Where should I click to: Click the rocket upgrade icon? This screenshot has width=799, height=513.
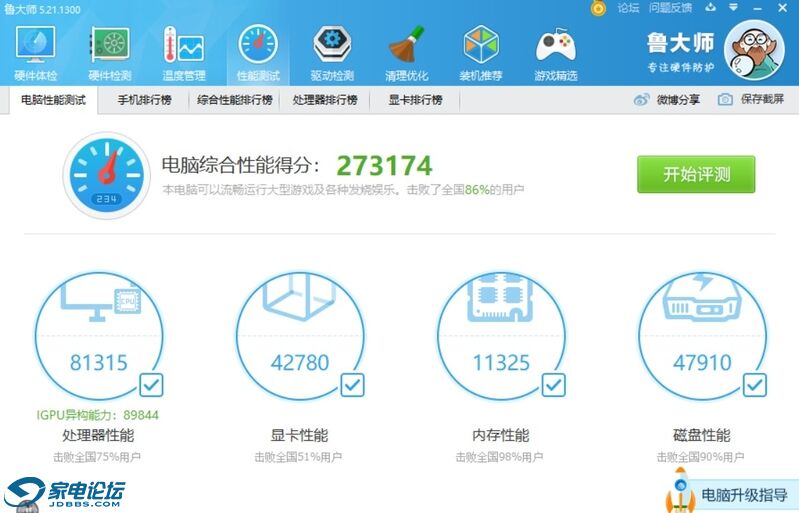680,492
